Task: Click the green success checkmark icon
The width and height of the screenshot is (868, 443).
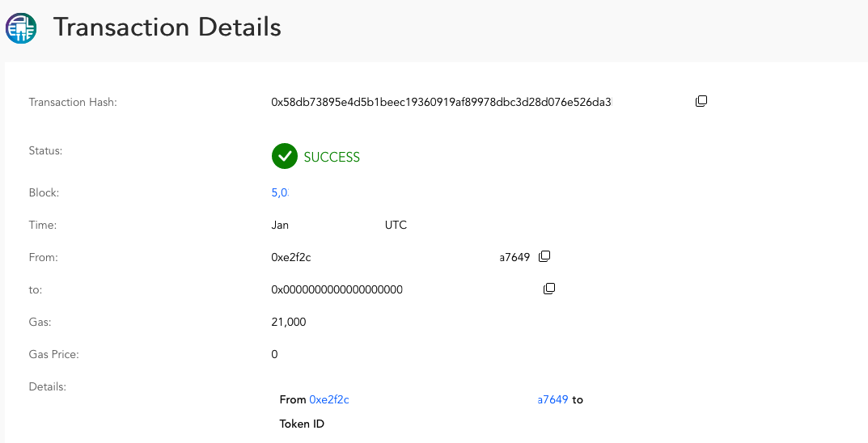Action: [285, 157]
